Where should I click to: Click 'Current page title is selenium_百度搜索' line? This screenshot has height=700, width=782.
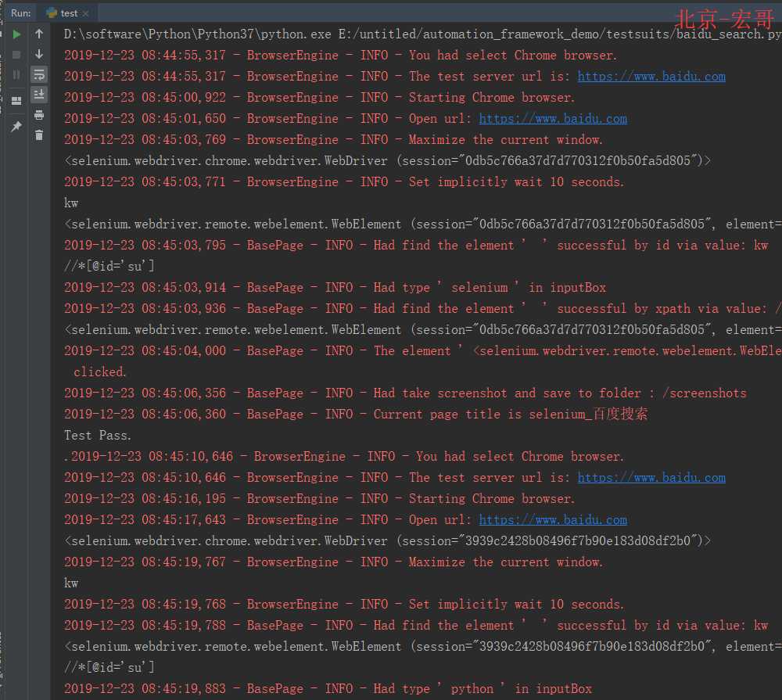click(x=356, y=414)
